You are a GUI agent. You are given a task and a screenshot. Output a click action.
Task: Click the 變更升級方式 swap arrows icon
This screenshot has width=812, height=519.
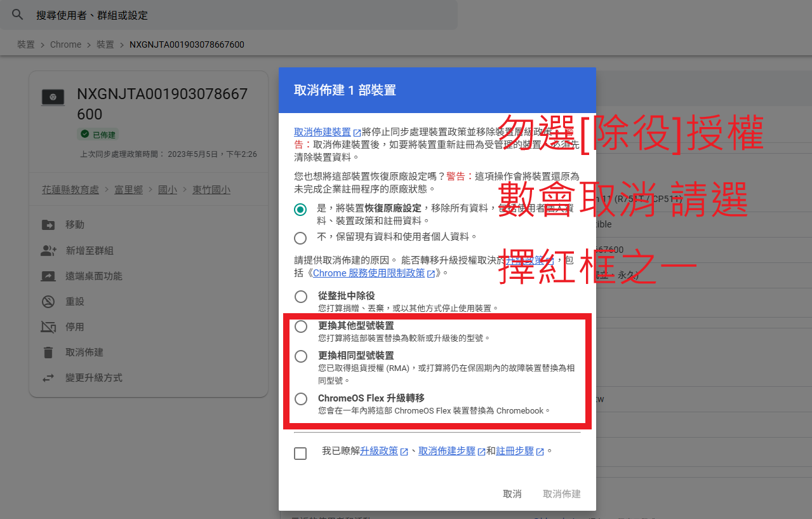pos(48,378)
